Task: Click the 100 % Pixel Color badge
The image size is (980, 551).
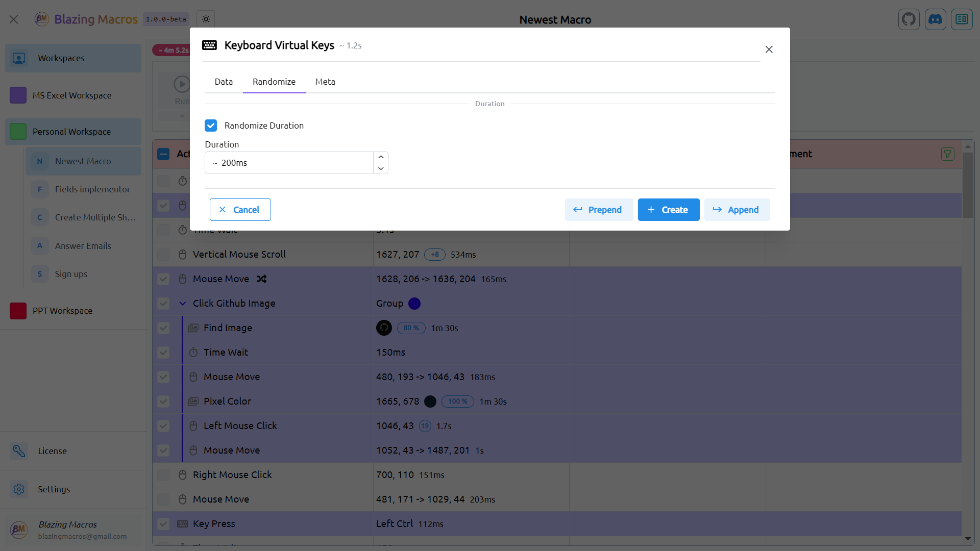Action: pyautogui.click(x=458, y=402)
